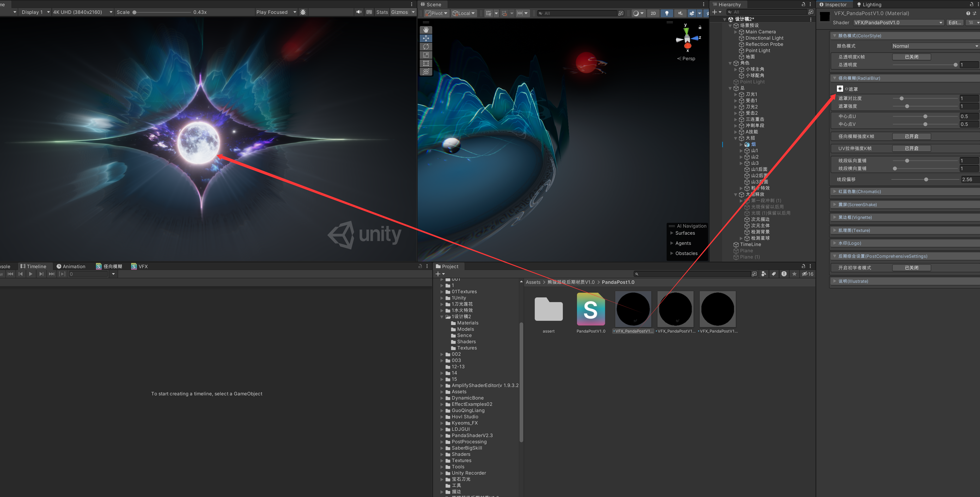The image size is (980, 497).
Task: Select the Scale tool in Scene toolbar
Action: [x=426, y=55]
